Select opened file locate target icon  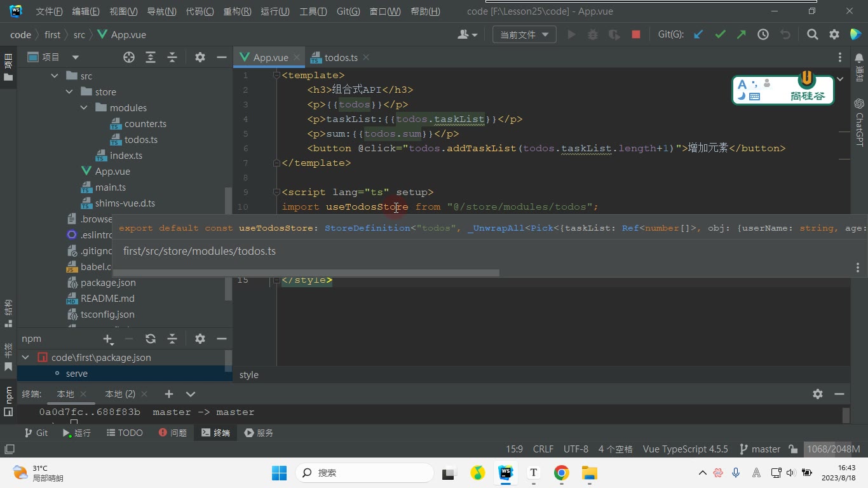(x=129, y=57)
